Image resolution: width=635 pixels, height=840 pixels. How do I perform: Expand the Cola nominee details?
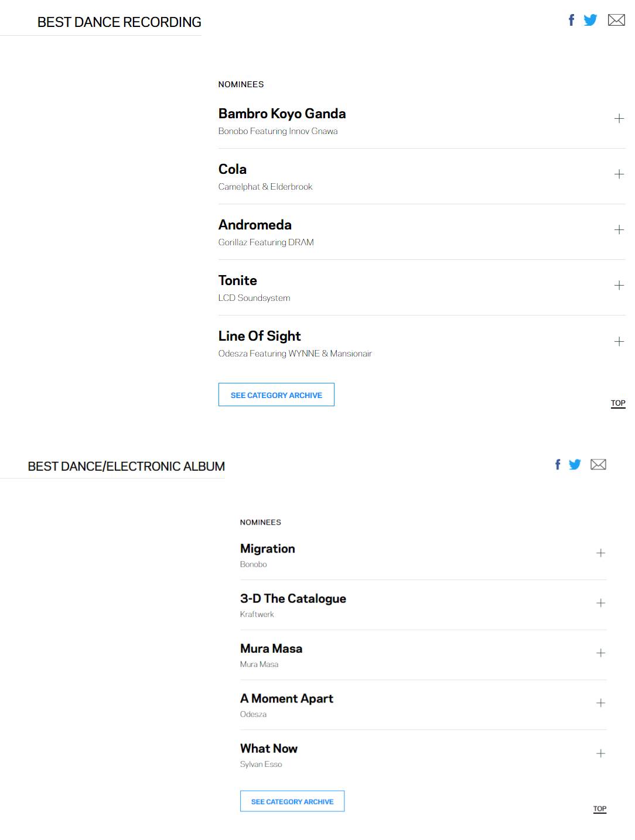pyautogui.click(x=619, y=174)
